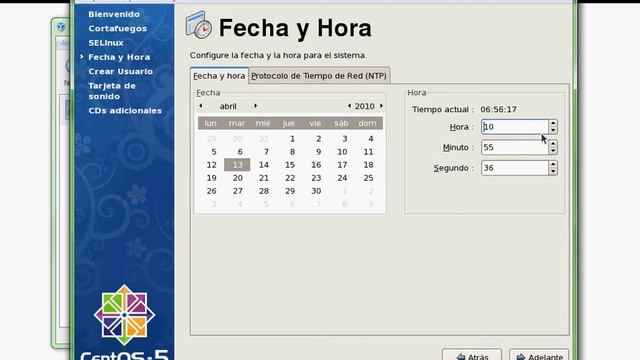Go to previous month arrow beside abril
Image resolution: width=640 pixels, height=360 pixels.
(x=200, y=106)
